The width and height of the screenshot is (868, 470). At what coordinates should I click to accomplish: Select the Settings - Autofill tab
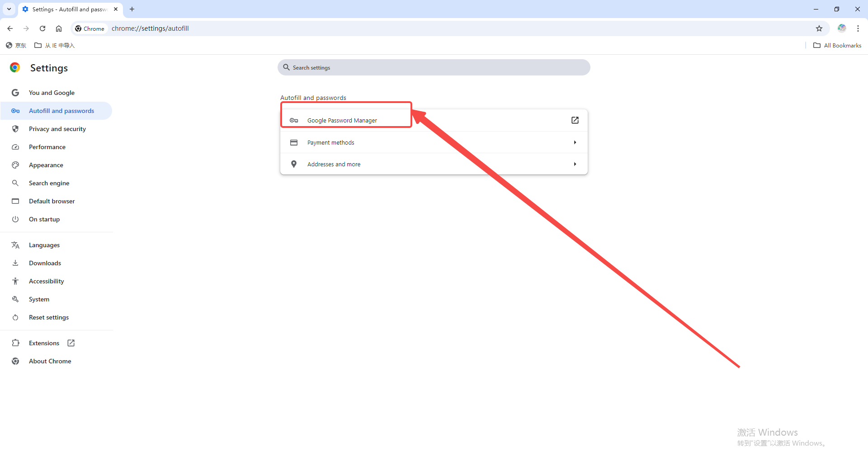70,9
